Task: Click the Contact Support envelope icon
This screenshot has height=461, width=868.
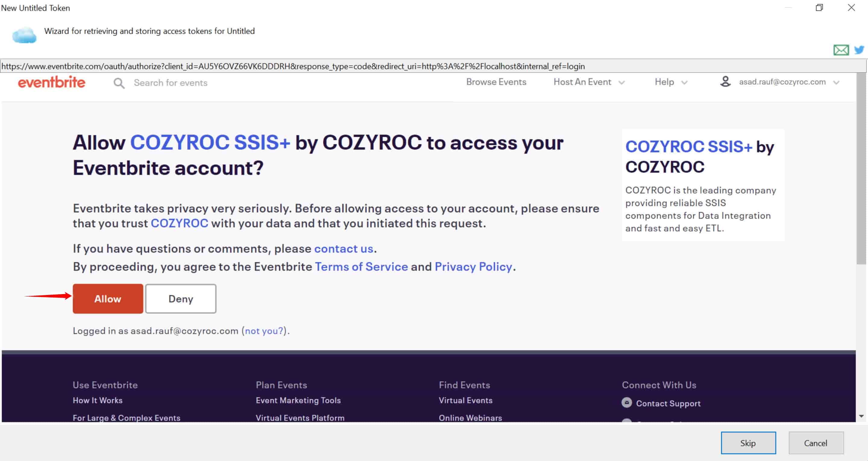Action: (627, 403)
